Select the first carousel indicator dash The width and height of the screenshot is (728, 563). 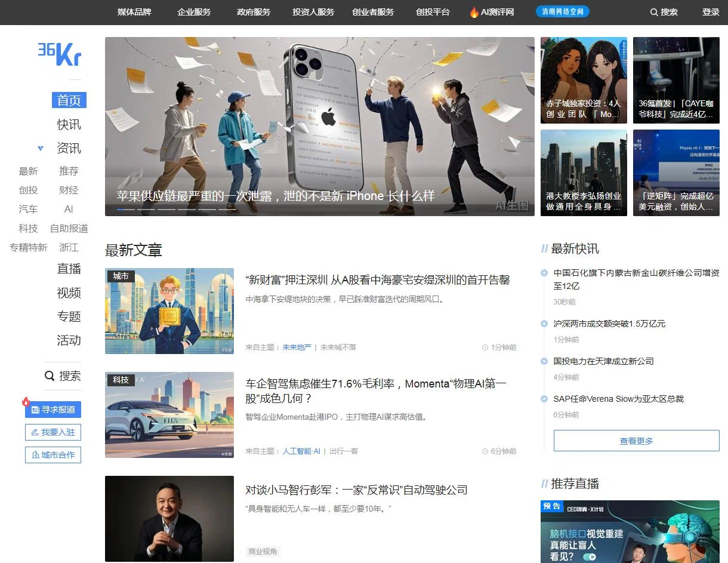(x=125, y=210)
